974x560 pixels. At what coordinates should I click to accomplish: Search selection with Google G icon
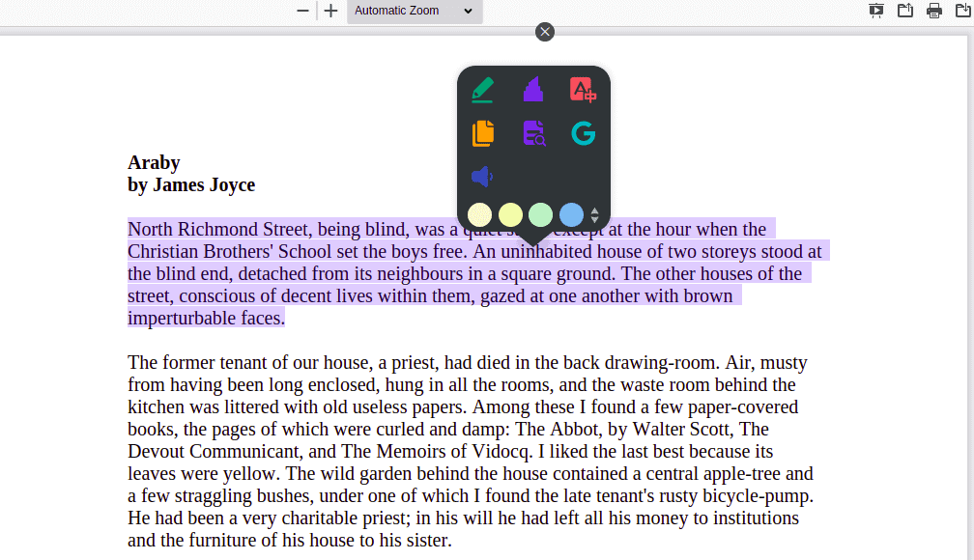coord(584,133)
